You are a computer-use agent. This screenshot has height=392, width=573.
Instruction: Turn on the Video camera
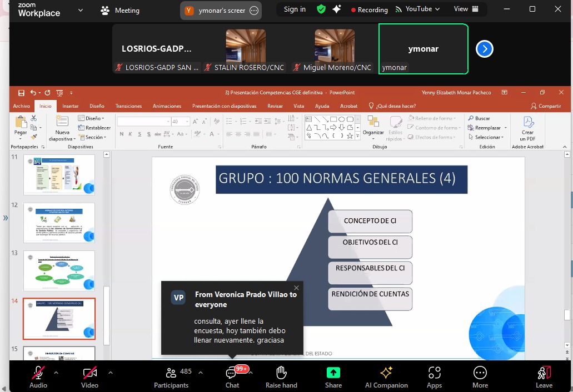tap(89, 373)
